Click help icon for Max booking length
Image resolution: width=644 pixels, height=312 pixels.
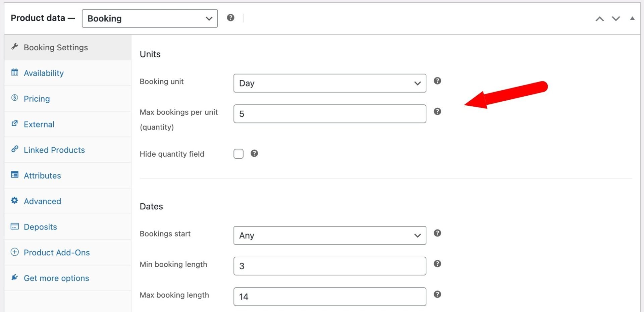437,294
